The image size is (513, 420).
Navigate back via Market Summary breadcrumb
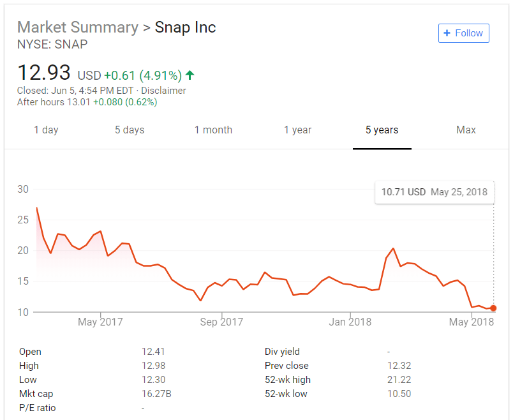tap(77, 27)
